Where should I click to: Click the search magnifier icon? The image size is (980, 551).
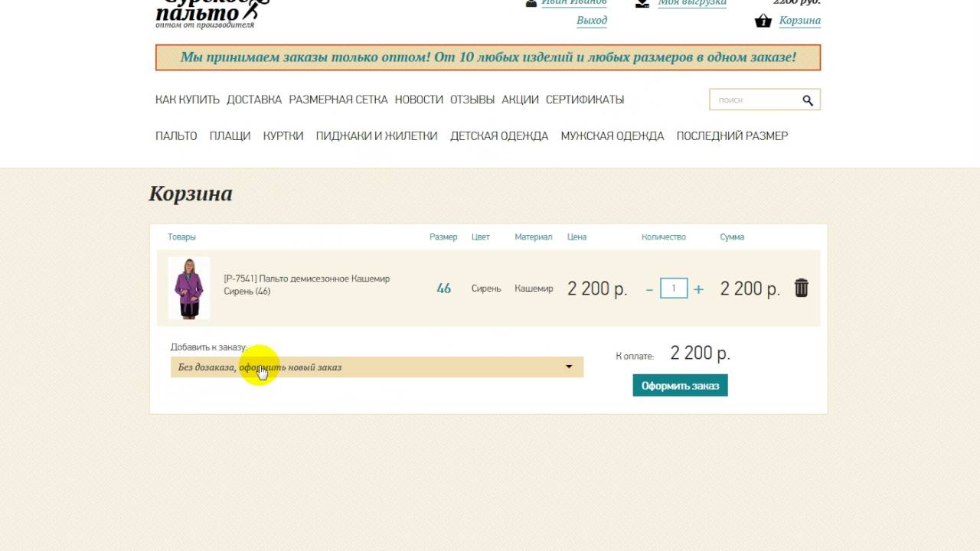[x=808, y=100]
